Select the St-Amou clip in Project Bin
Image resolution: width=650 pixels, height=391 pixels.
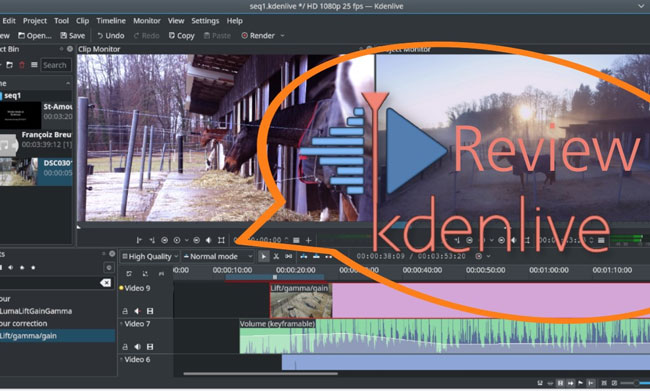[x=36, y=115]
